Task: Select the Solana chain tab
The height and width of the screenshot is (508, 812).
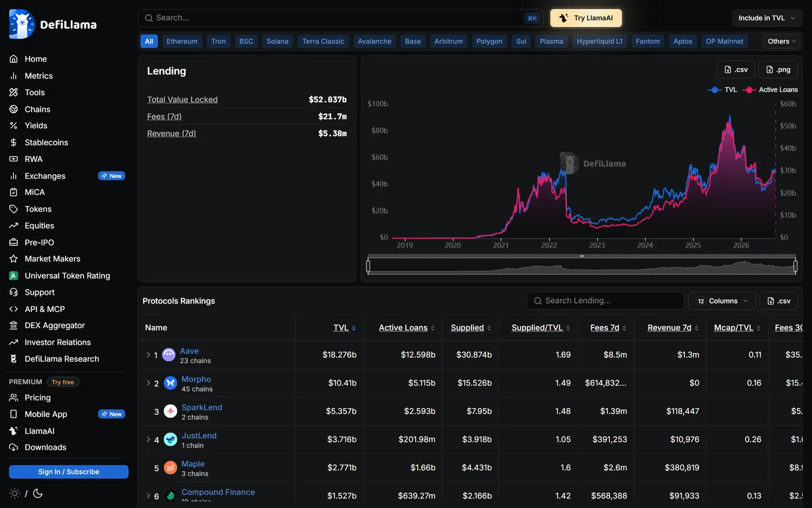Action: (x=277, y=41)
